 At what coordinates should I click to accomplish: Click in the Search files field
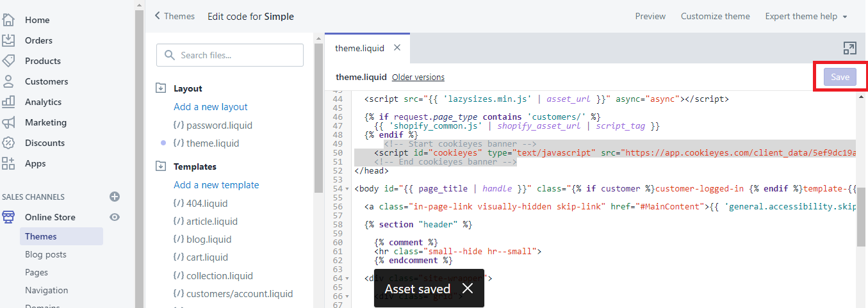pos(230,55)
